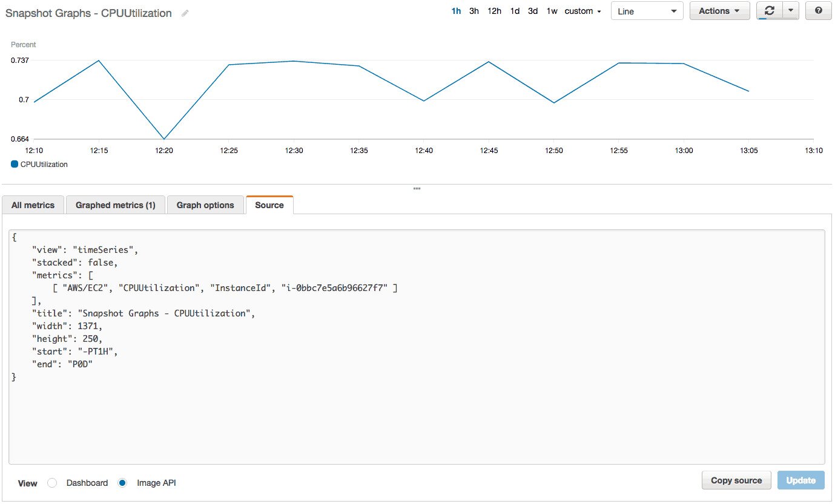Expand the Line graph type dropdown

tap(647, 11)
